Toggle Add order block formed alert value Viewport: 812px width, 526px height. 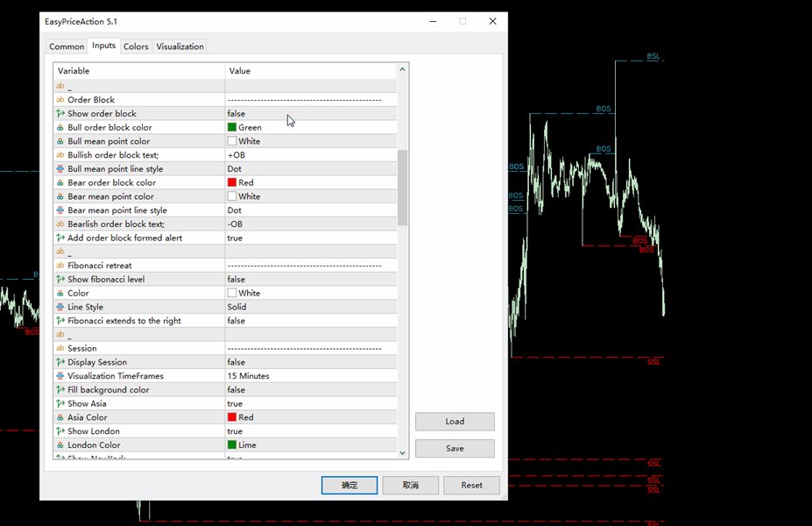(x=310, y=238)
